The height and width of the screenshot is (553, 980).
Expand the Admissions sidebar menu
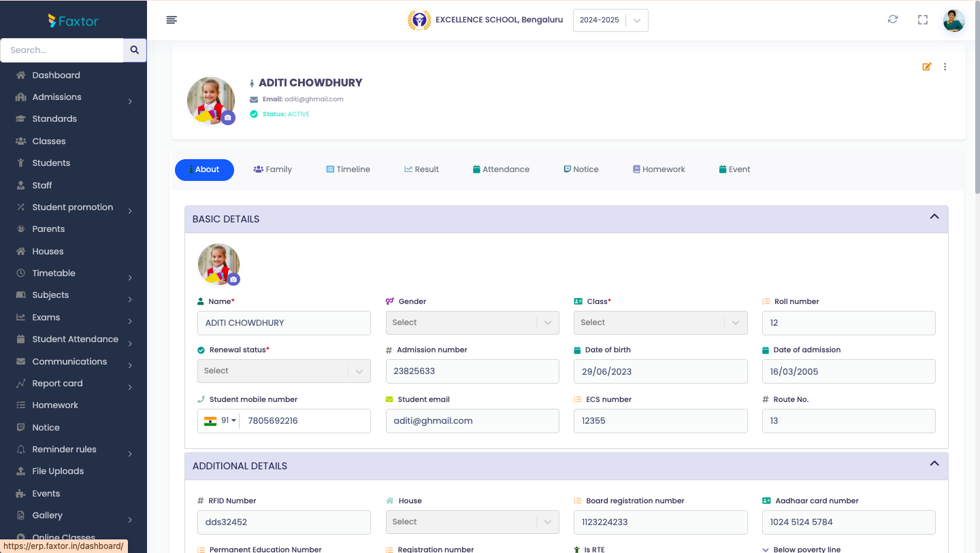pos(73,97)
